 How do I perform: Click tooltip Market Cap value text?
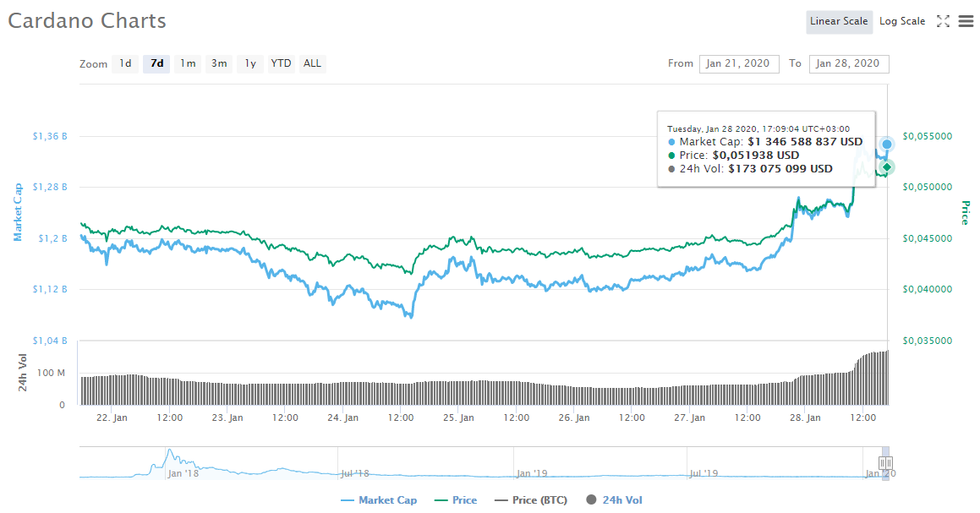tap(805, 142)
